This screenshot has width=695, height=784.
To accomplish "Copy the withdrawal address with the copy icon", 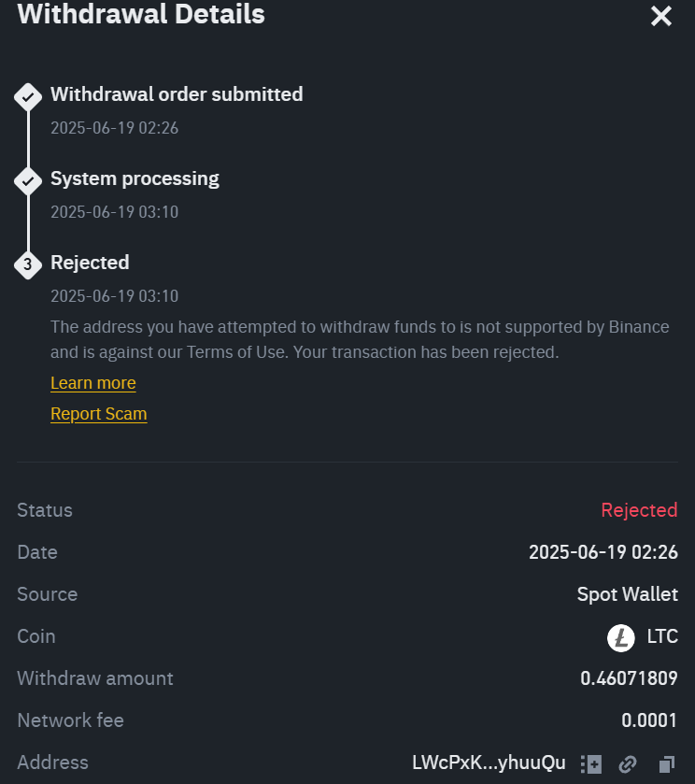I will pos(666,763).
